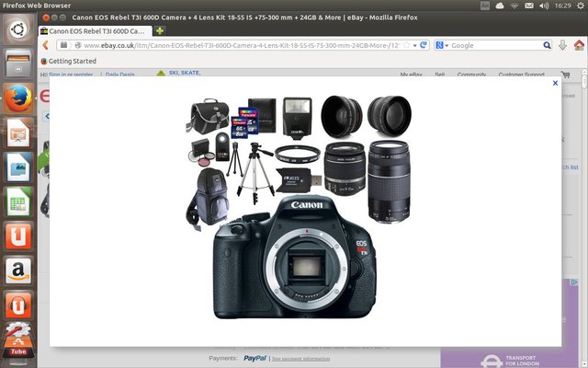Open the Amazon launcher icon
The height and width of the screenshot is (368, 588).
[x=17, y=270]
